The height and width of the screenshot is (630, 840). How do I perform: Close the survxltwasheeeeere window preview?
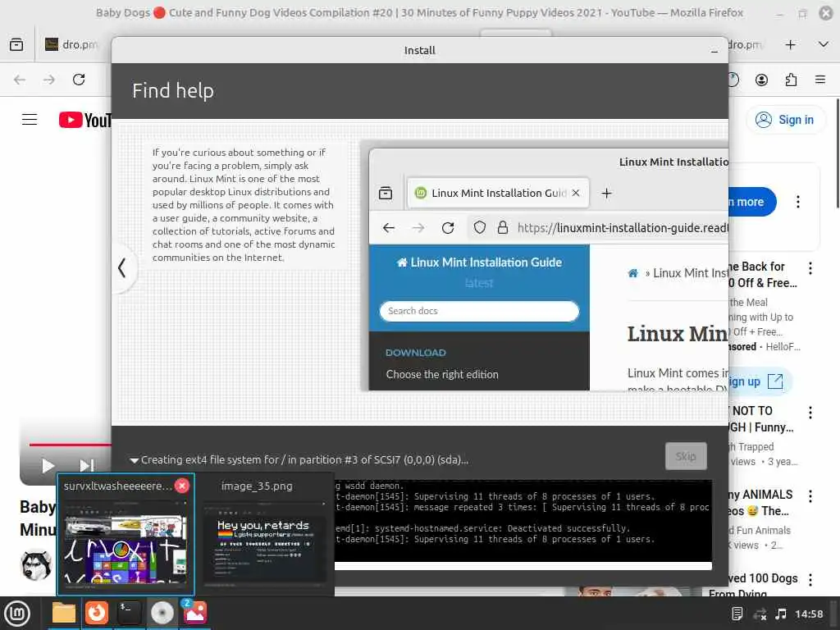point(182,486)
